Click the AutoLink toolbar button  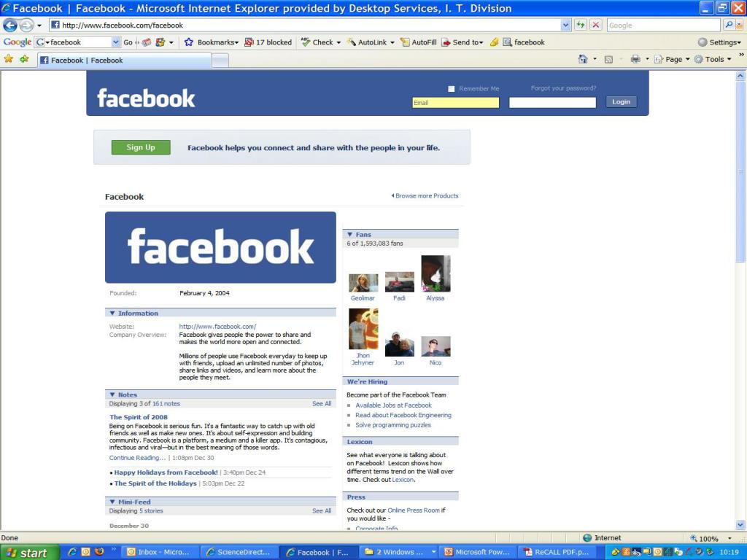click(x=366, y=42)
